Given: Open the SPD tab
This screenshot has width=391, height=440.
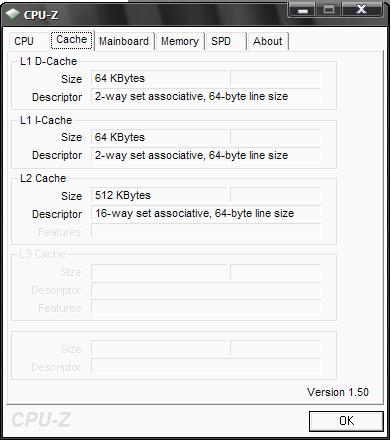Looking at the screenshot, I should point(226,41).
